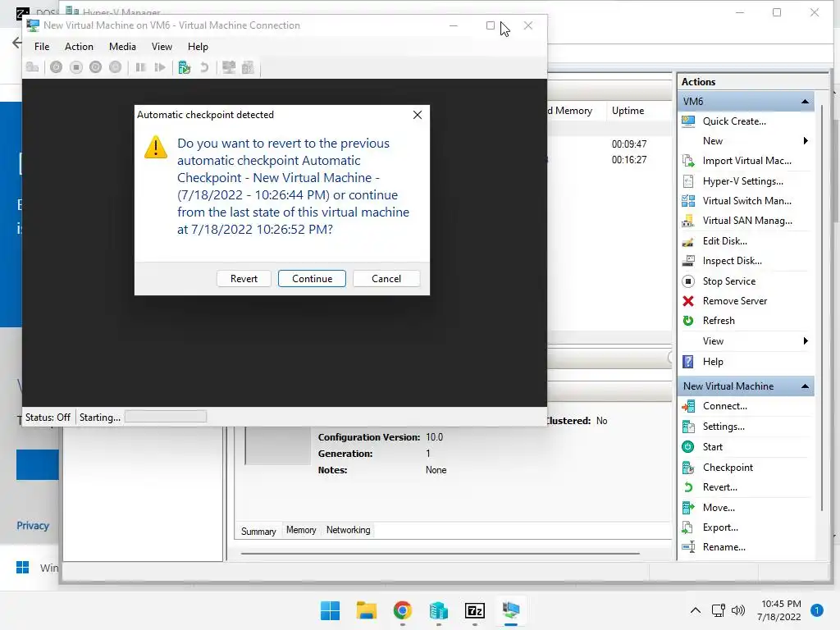
Task: Click the Pause toolbar icon
Action: 141,67
